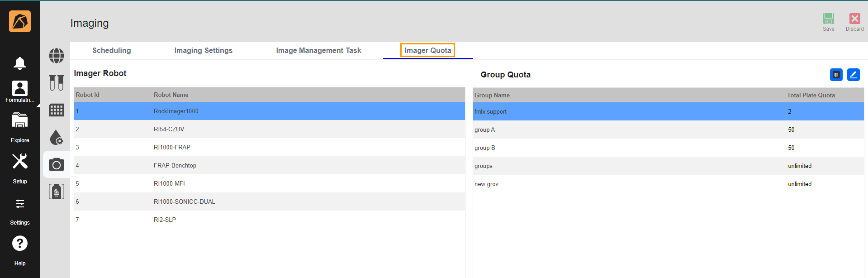Select the camera Imaging icon

(x=57, y=165)
